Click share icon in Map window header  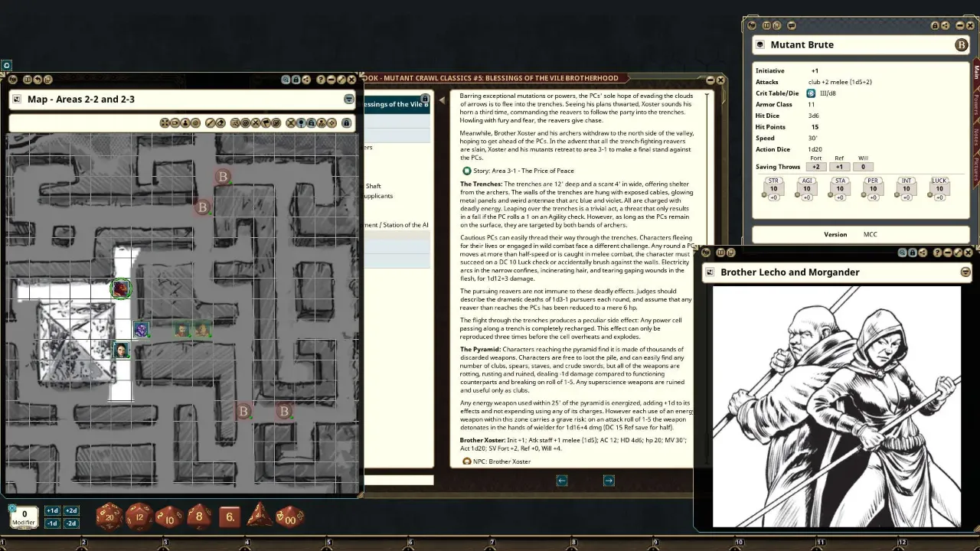[x=306, y=80]
